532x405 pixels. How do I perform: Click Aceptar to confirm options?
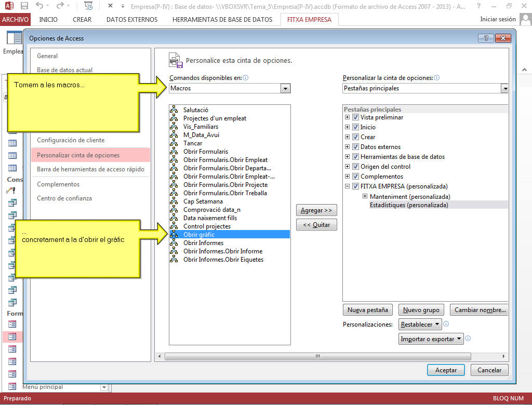coord(446,370)
